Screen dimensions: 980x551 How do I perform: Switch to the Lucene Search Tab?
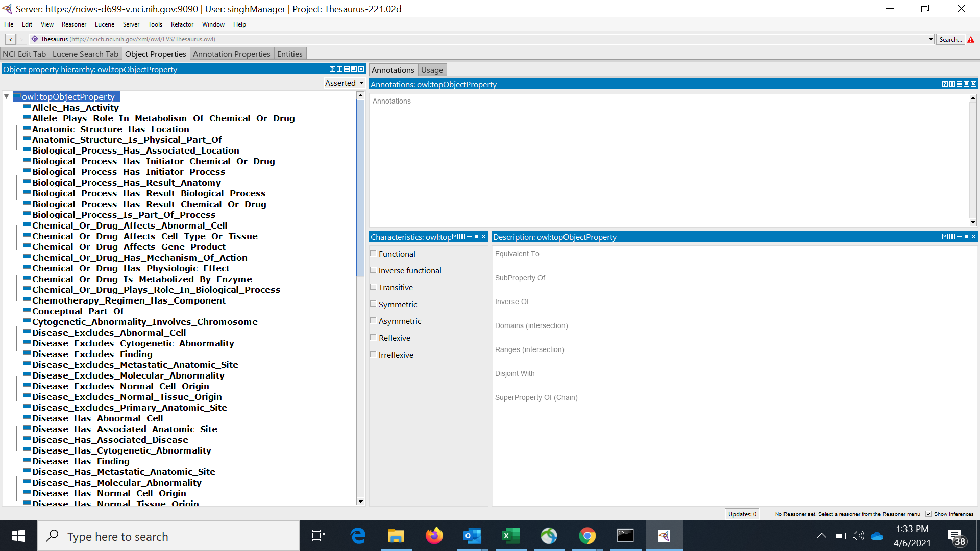[85, 53]
